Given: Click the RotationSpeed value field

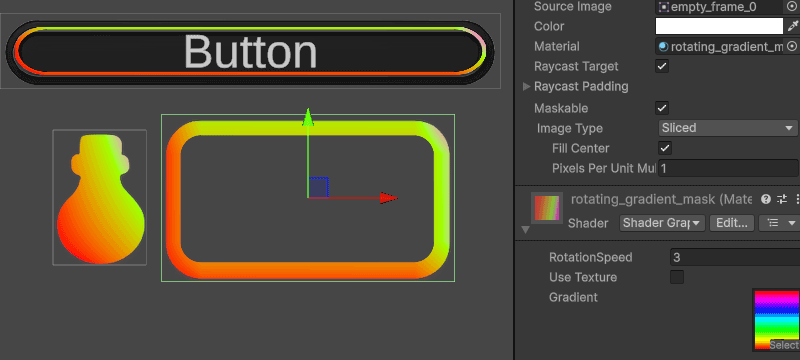Looking at the screenshot, I should pos(735,258).
